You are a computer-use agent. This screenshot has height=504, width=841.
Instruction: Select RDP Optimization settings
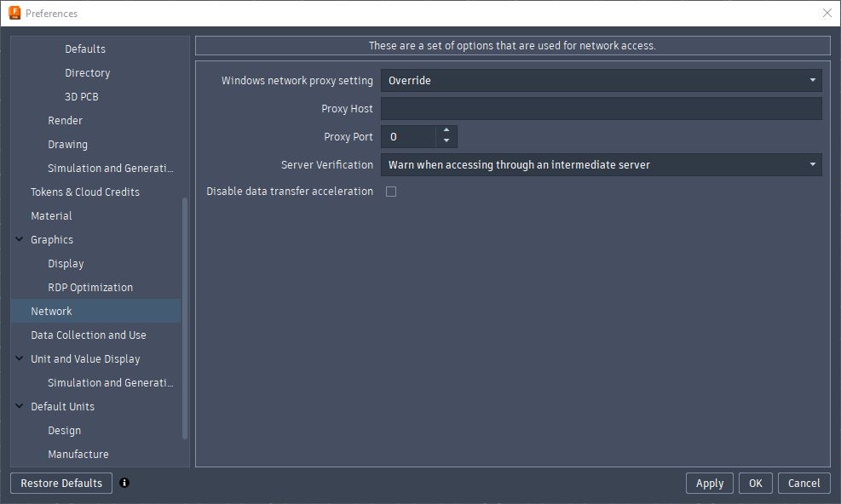(89, 287)
